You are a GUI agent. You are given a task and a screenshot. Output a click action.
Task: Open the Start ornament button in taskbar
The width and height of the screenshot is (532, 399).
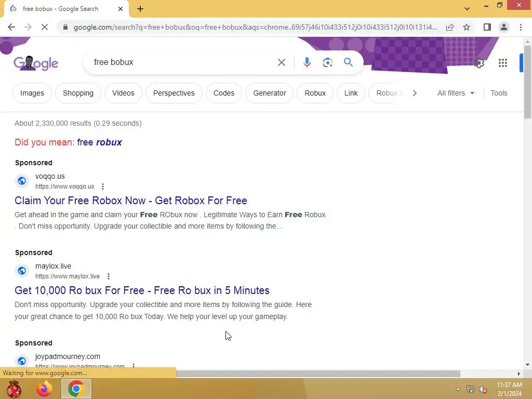coord(14,389)
